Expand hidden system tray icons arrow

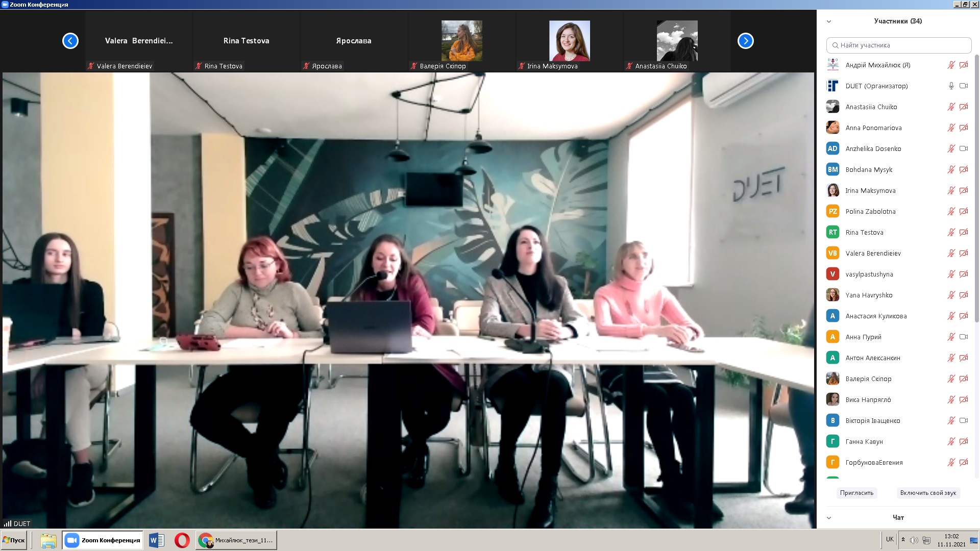[903, 539]
